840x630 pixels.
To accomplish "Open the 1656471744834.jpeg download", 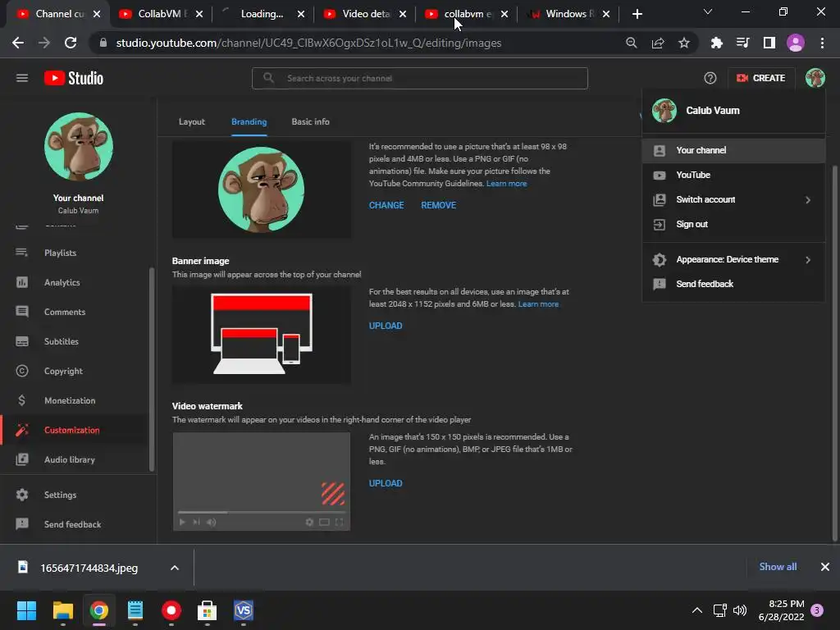I will click(89, 568).
